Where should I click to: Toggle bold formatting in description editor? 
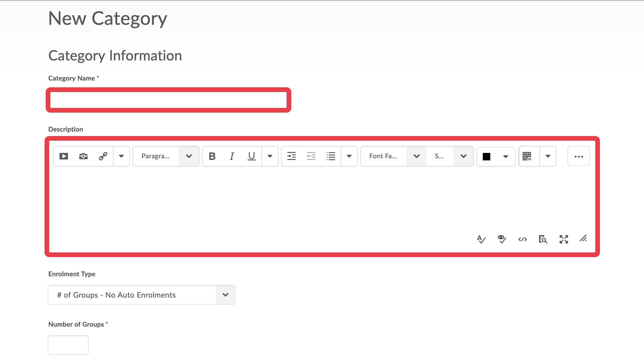coord(212,156)
